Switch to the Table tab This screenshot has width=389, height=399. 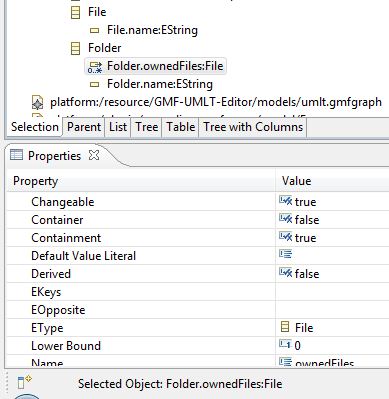180,127
